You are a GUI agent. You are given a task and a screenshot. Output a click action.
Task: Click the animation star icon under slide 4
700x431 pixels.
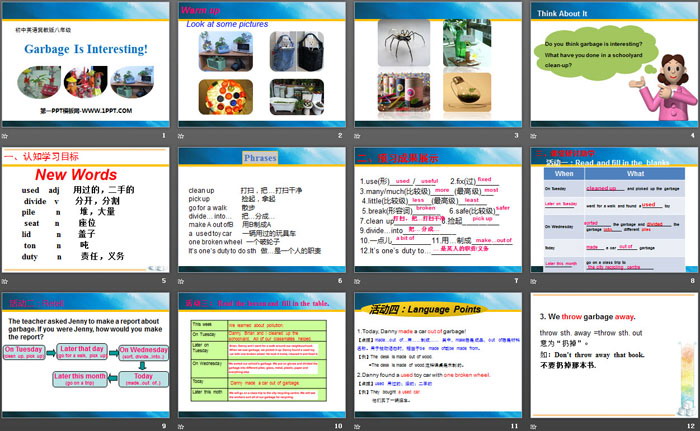(x=533, y=136)
